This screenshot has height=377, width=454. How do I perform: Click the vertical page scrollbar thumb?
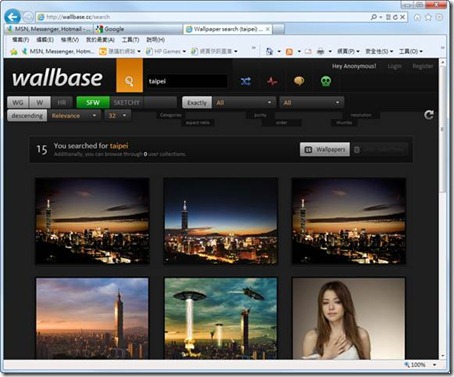point(443,130)
